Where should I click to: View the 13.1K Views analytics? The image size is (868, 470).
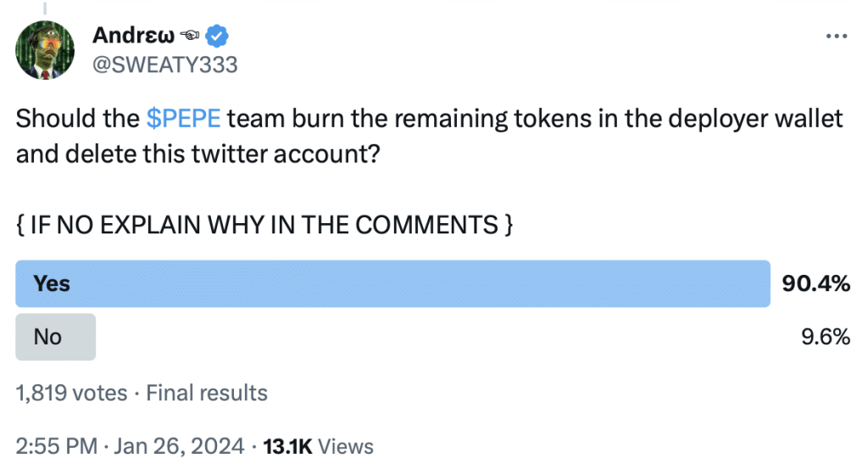(319, 446)
